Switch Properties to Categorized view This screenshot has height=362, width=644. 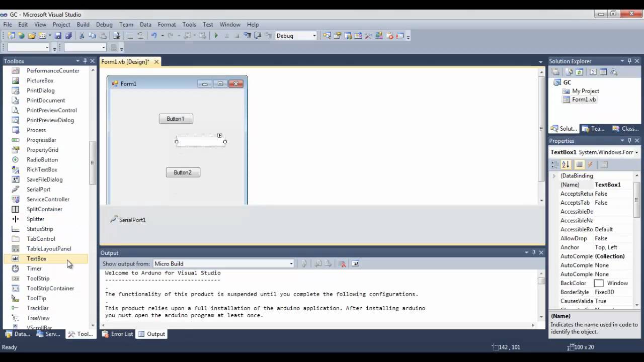point(555,164)
